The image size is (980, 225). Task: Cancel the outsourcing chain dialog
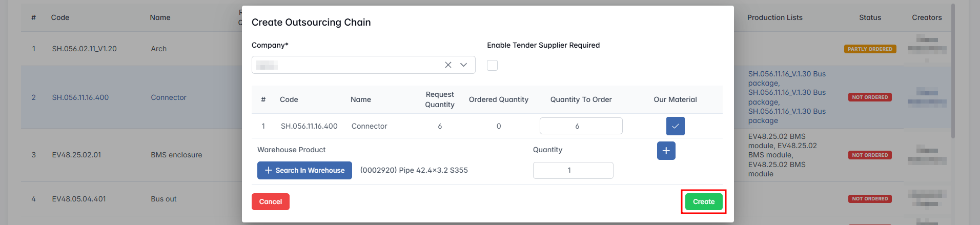(270, 202)
